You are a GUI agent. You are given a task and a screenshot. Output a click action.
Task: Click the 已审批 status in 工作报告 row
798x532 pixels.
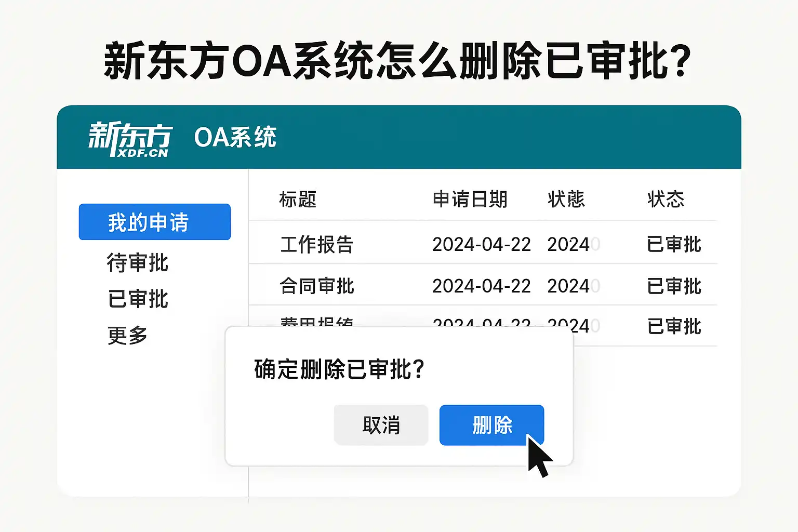pos(674,244)
